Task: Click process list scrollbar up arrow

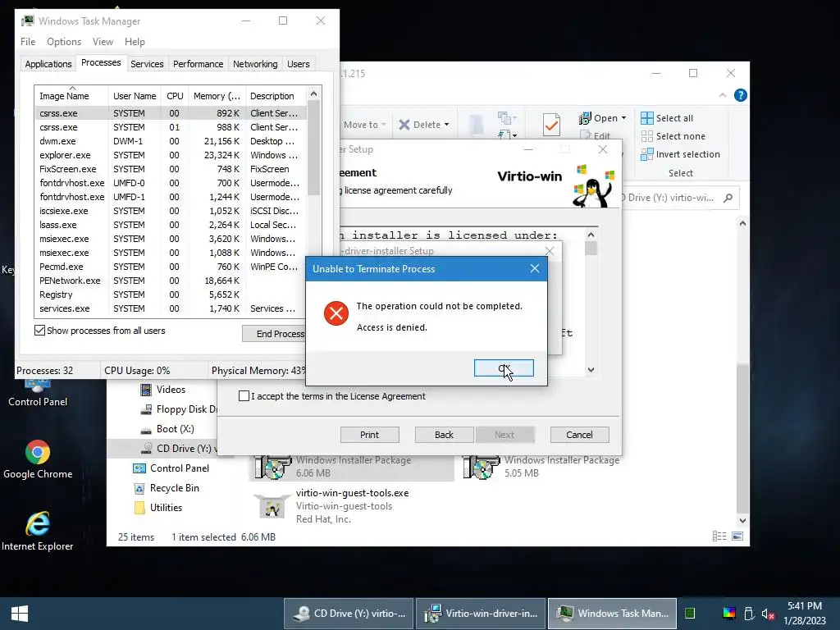Action: [x=314, y=94]
